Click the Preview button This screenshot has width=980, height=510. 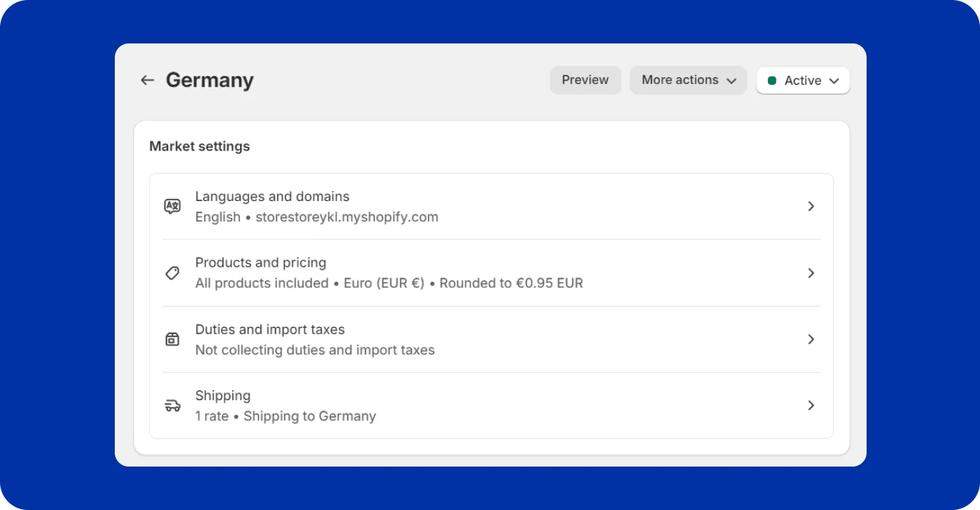[585, 80]
